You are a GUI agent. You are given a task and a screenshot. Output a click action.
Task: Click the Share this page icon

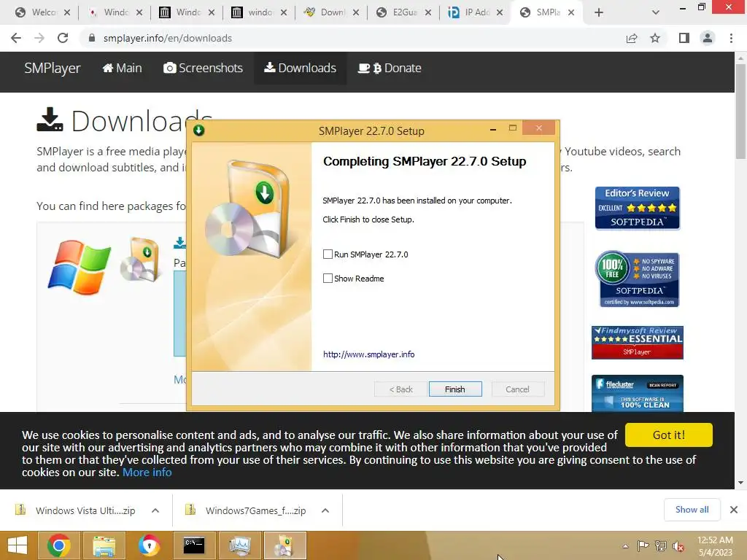coord(632,38)
